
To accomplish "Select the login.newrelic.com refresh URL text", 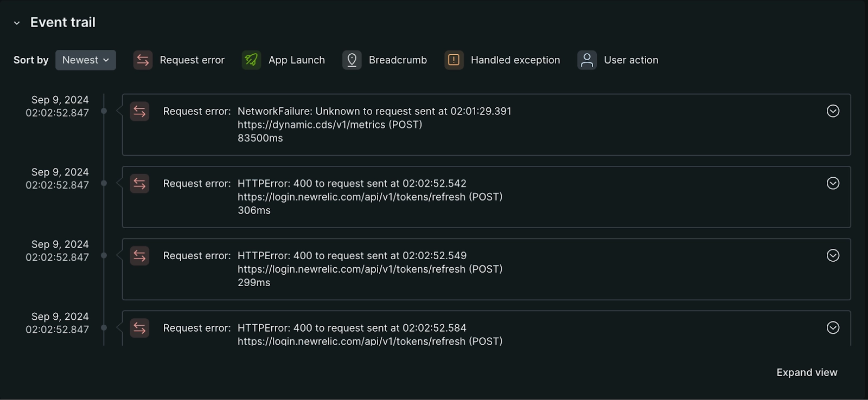I will (x=370, y=197).
